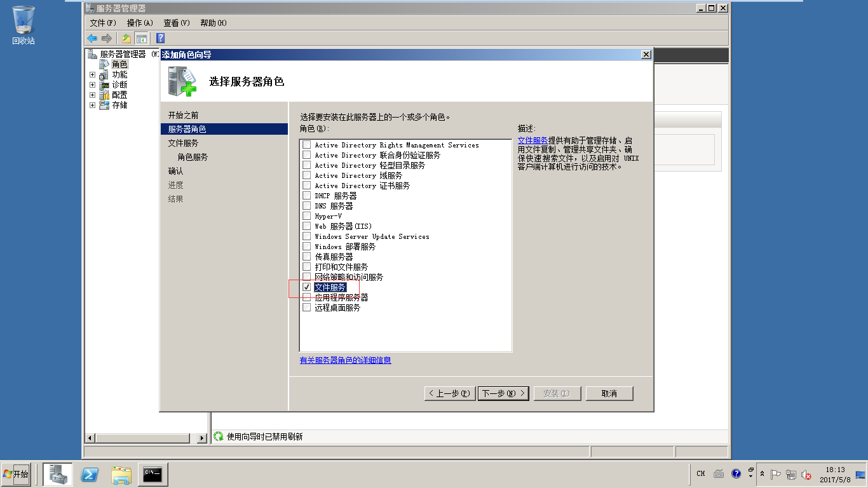
Task: Open the 操作(A) menu
Action: click(x=140, y=23)
